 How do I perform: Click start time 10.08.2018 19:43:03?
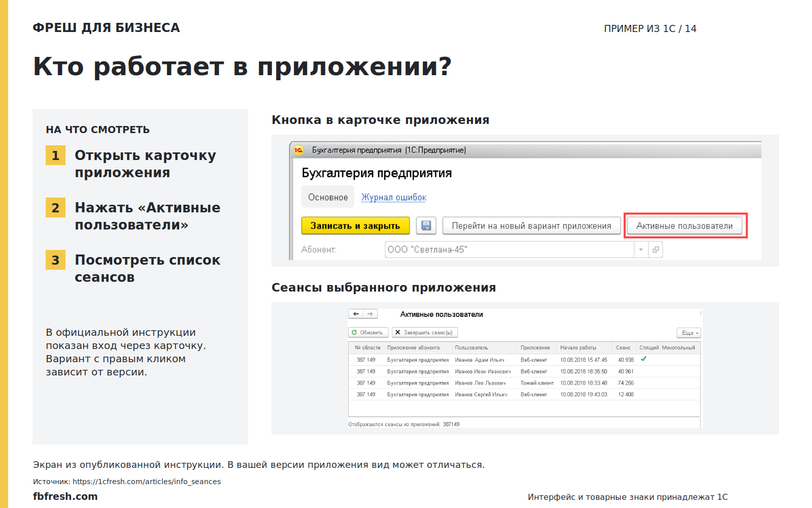(584, 394)
